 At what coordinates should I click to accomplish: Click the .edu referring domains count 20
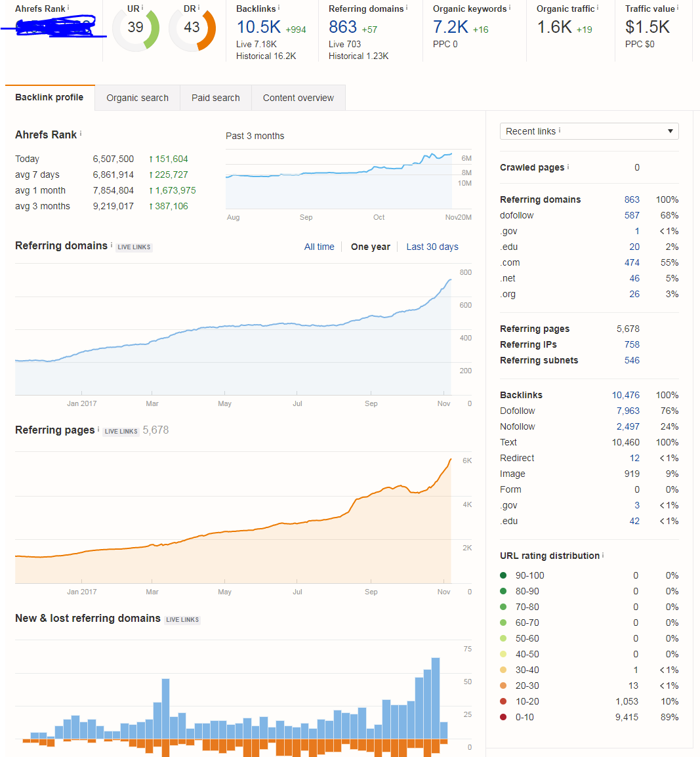(x=634, y=247)
